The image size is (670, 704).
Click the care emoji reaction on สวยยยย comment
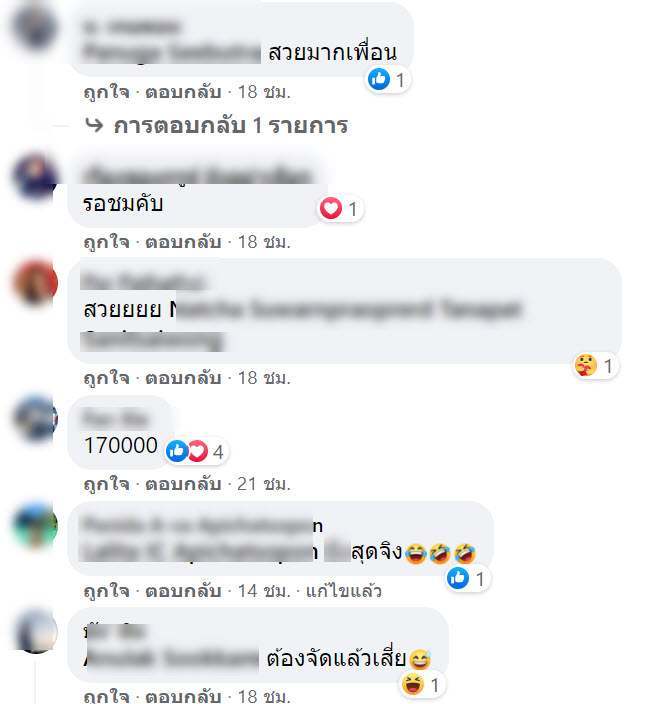pyautogui.click(x=595, y=365)
